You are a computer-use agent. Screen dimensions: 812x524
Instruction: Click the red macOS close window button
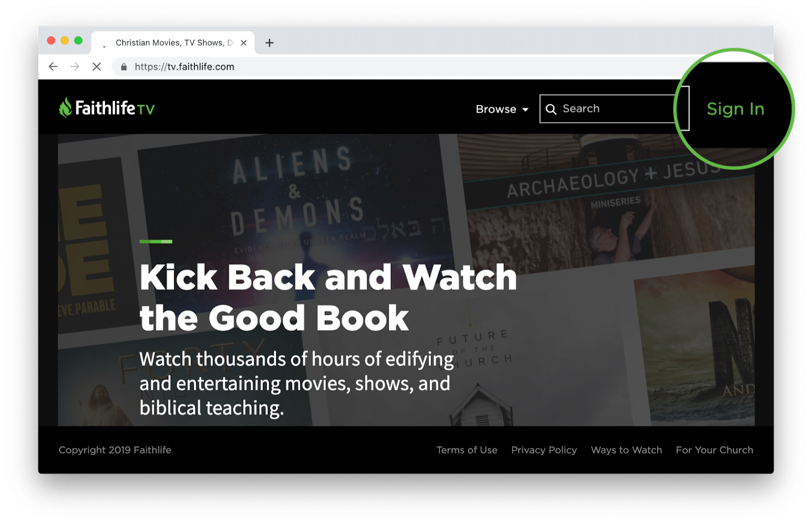pyautogui.click(x=51, y=41)
